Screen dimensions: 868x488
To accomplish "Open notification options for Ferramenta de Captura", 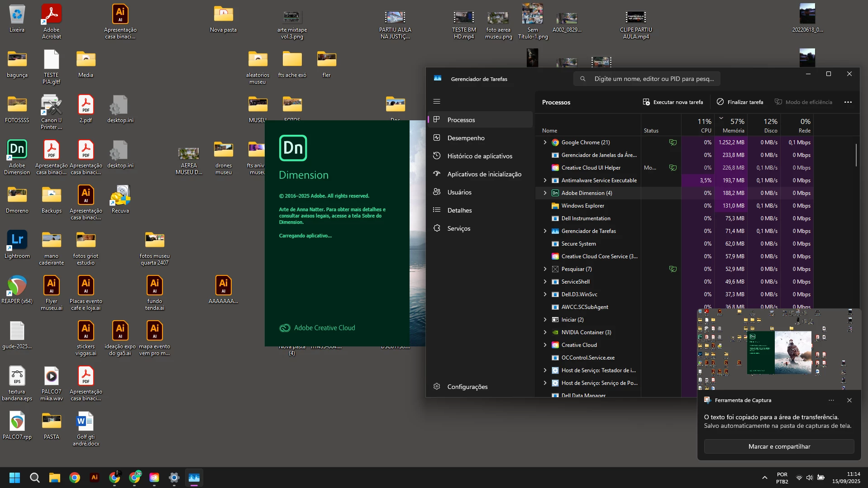I will pyautogui.click(x=831, y=400).
